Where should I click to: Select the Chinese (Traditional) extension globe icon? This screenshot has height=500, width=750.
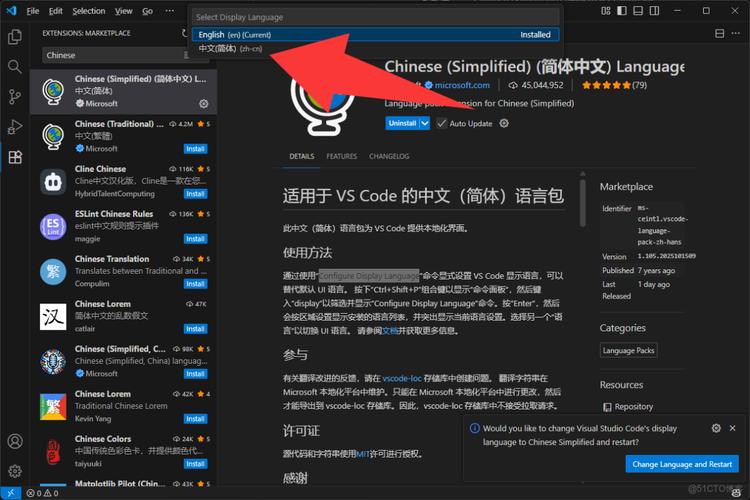click(53, 136)
